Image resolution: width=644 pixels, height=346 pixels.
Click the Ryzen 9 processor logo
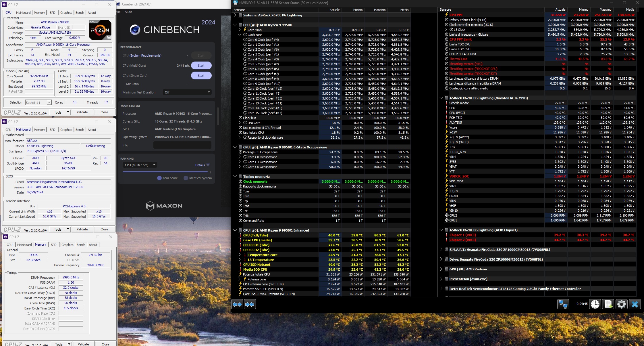pos(100,30)
